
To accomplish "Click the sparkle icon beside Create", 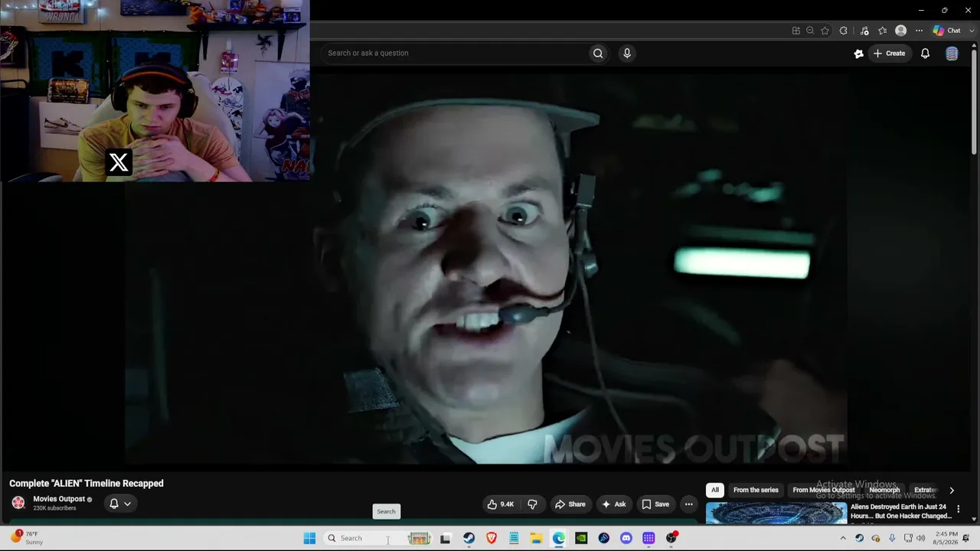I will tap(858, 53).
